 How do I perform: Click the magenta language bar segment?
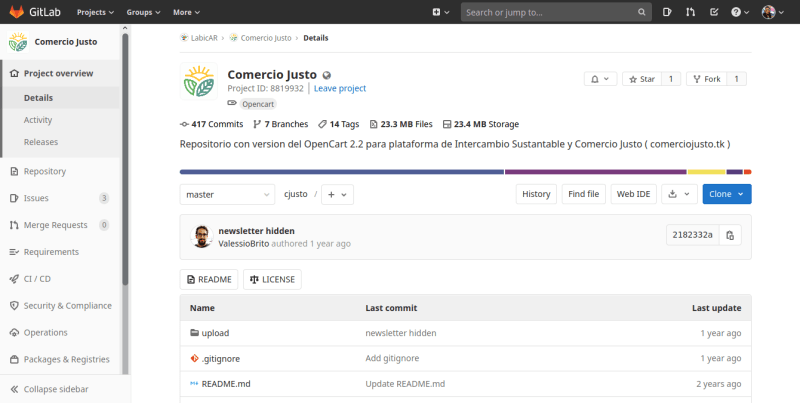click(595, 172)
